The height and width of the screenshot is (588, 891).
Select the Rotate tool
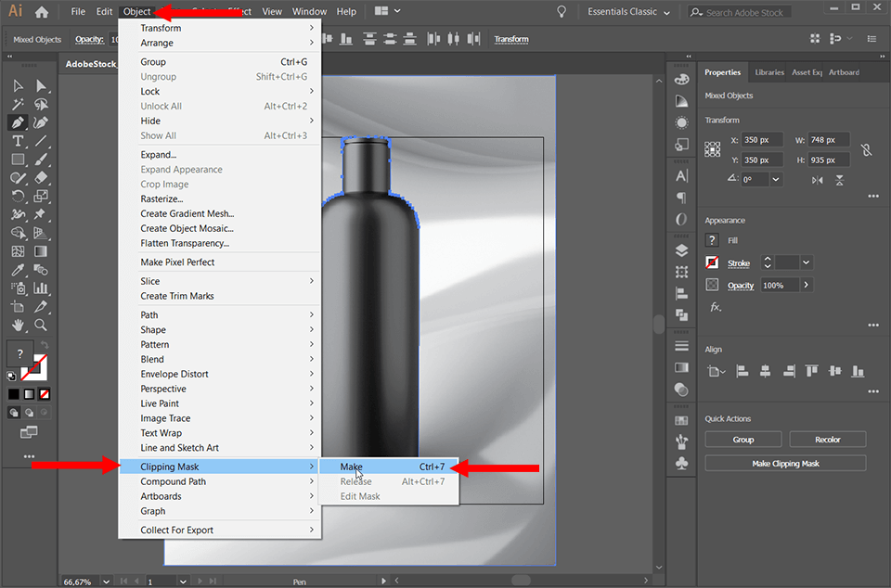coord(18,197)
